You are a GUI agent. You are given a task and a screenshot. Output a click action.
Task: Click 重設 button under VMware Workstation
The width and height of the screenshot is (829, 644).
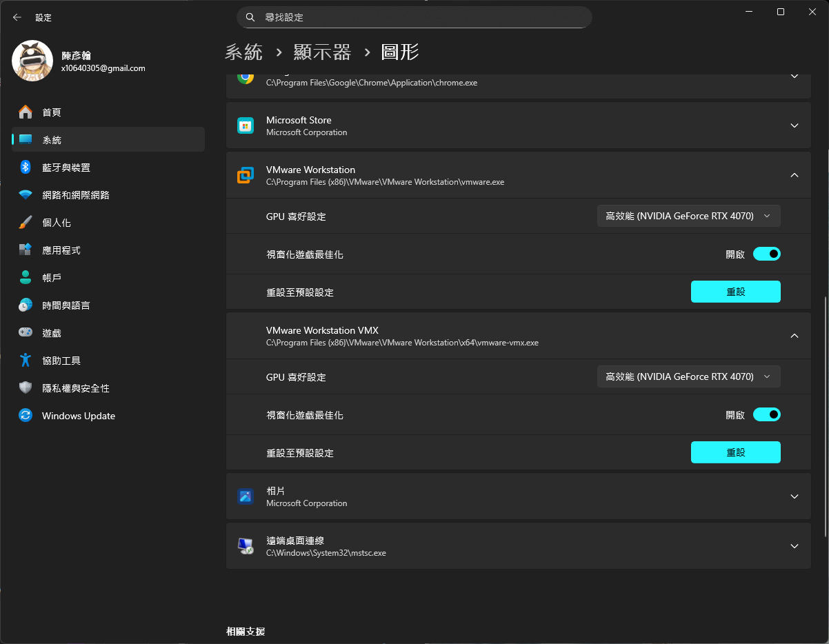click(x=736, y=292)
